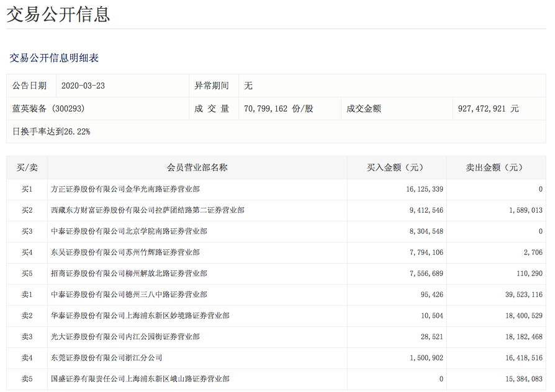
Task: Select the 日换手率达到26.22% note row
Action: (52, 131)
